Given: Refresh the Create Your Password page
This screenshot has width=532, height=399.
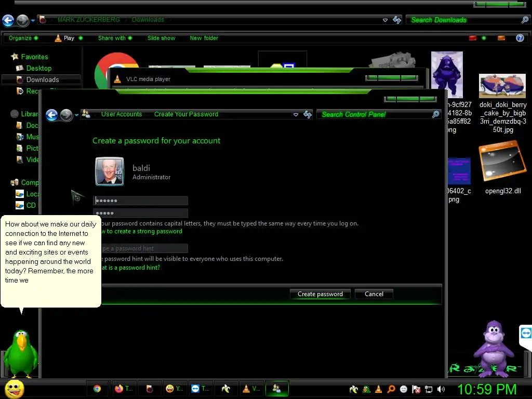Looking at the screenshot, I should 308,115.
